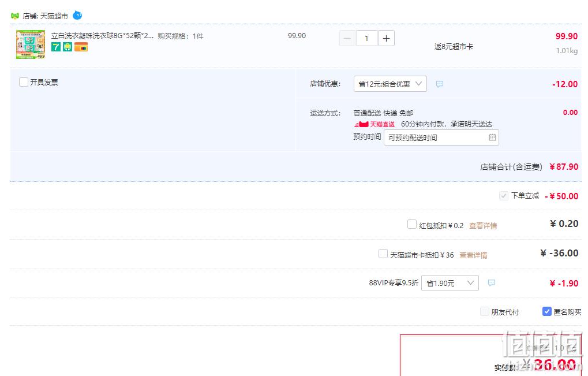Click the 1.01kg weight value
Screen dimensions: 588x376
567,50
